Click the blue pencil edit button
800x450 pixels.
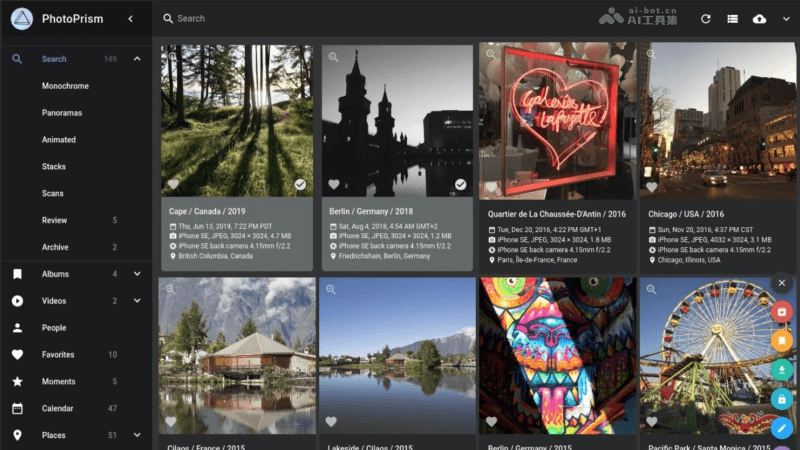click(782, 428)
